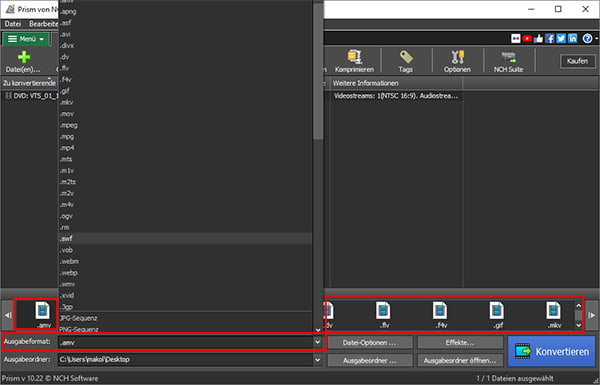Click the Weitere Informationen column header
This screenshot has height=385, width=600.
[396, 83]
